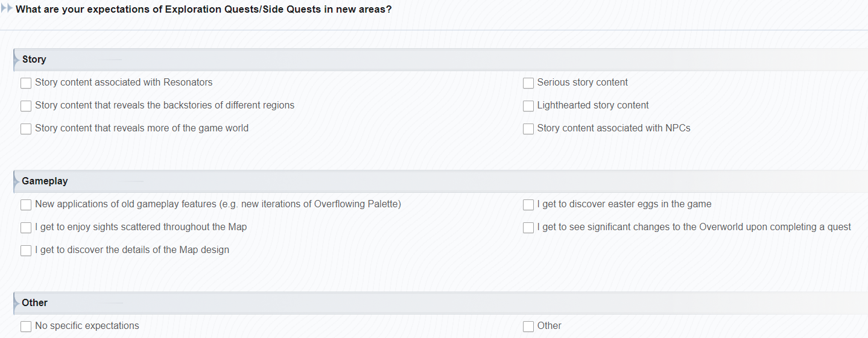This screenshot has width=868, height=338.
Task: Collapse the Other section arrow
Action: [x=16, y=303]
